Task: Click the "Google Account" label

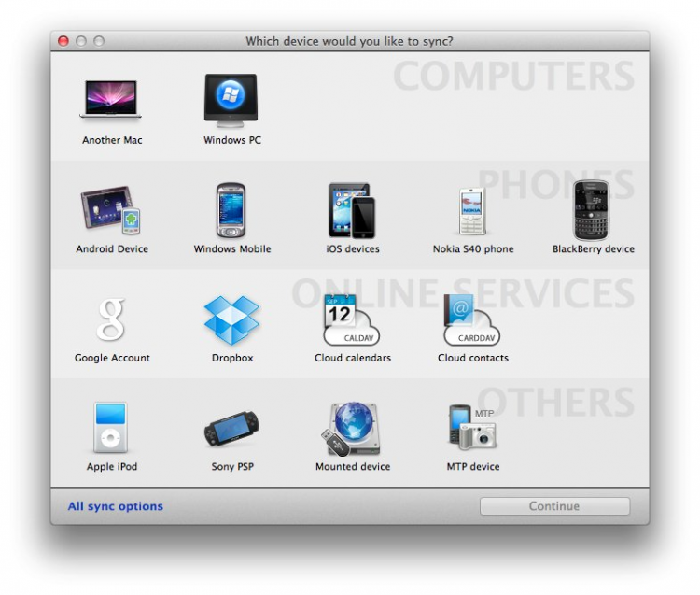Action: (112, 358)
